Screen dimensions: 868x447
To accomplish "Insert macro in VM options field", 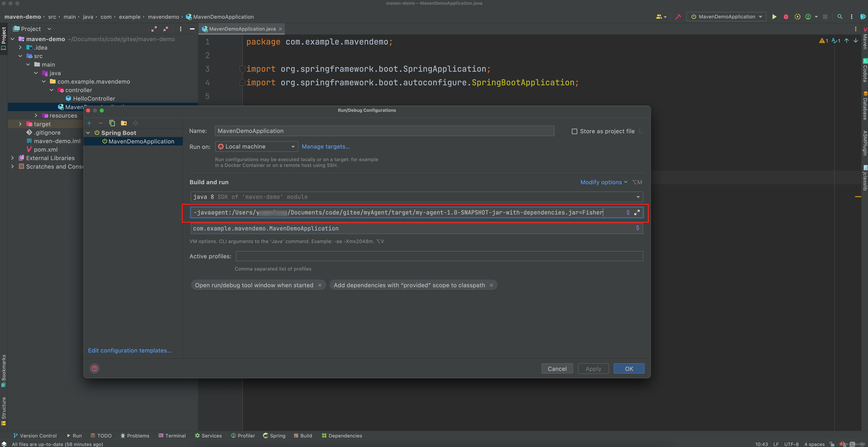I will click(628, 212).
